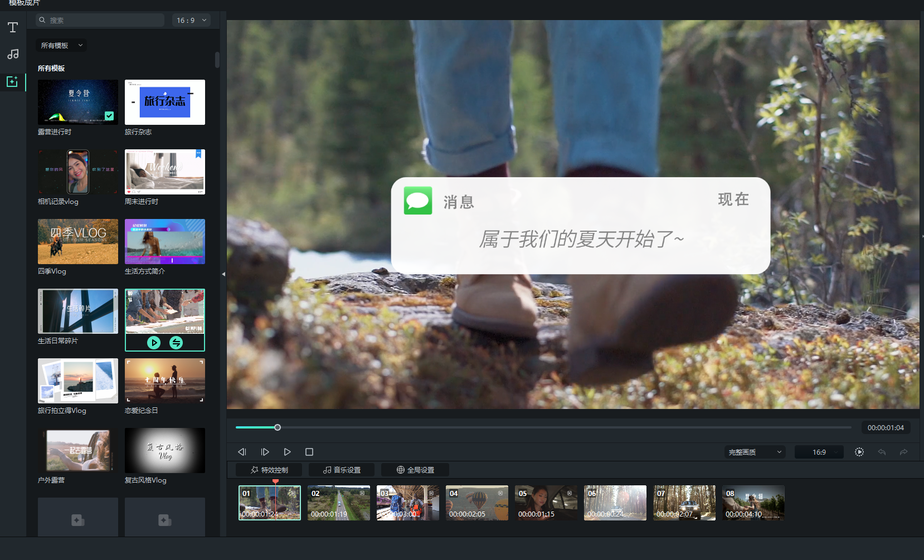The height and width of the screenshot is (560, 924).
Task: Click the replace swap icon on highlighted template
Action: (x=176, y=343)
